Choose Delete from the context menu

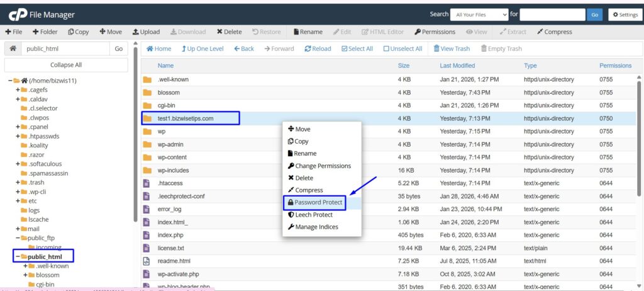(322, 178)
